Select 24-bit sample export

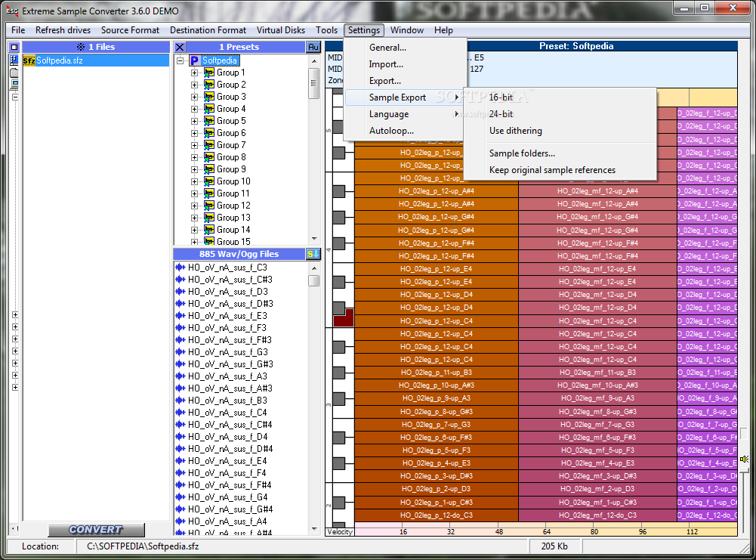(x=560, y=114)
